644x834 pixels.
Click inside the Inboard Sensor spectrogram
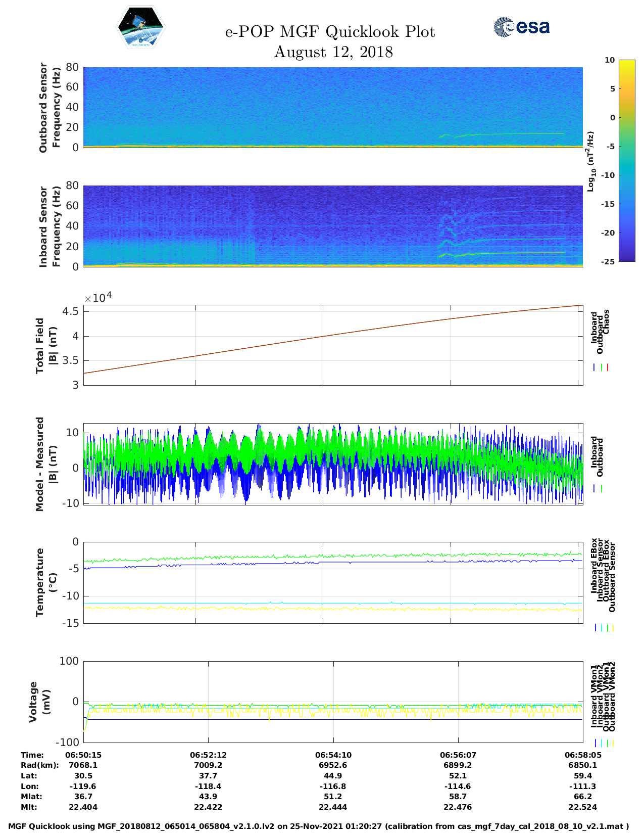tap(333, 225)
